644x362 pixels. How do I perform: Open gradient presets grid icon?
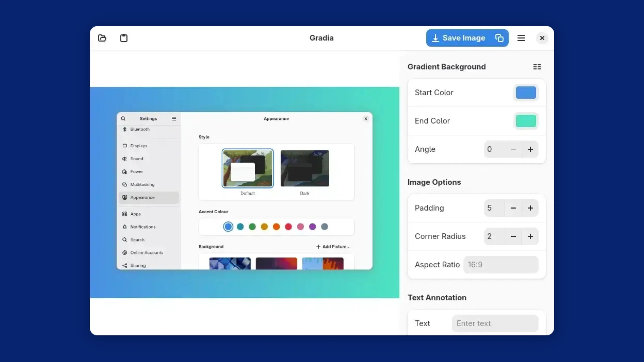[537, 67]
